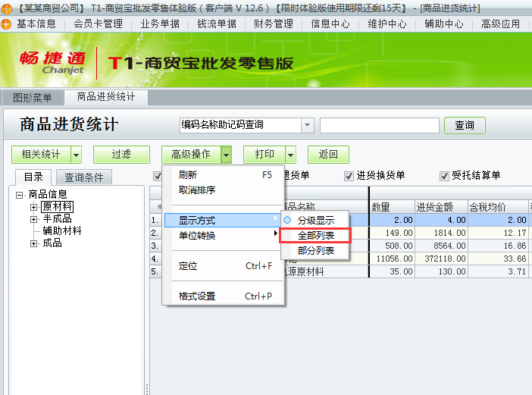This screenshot has width=532, height=395.
Task: Open the 高级应用 menu
Action: coord(500,24)
